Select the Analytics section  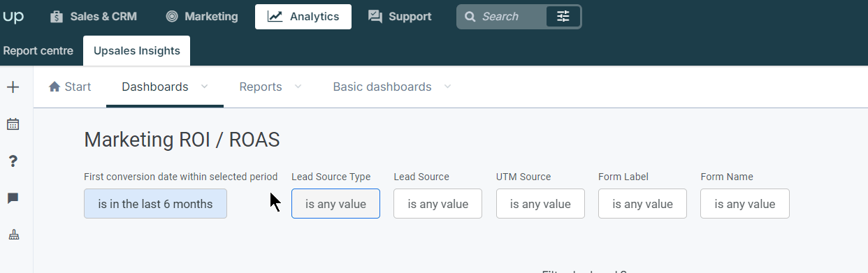(x=303, y=17)
